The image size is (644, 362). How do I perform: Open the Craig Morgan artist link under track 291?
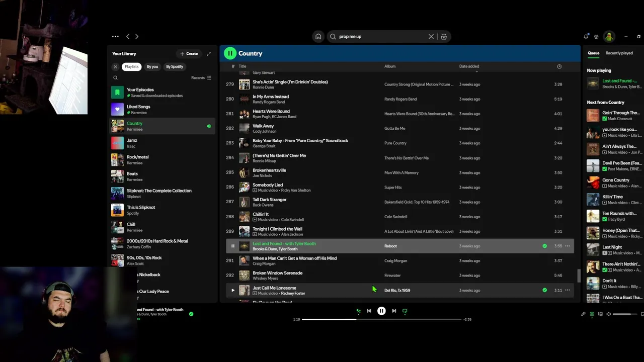pos(264,263)
